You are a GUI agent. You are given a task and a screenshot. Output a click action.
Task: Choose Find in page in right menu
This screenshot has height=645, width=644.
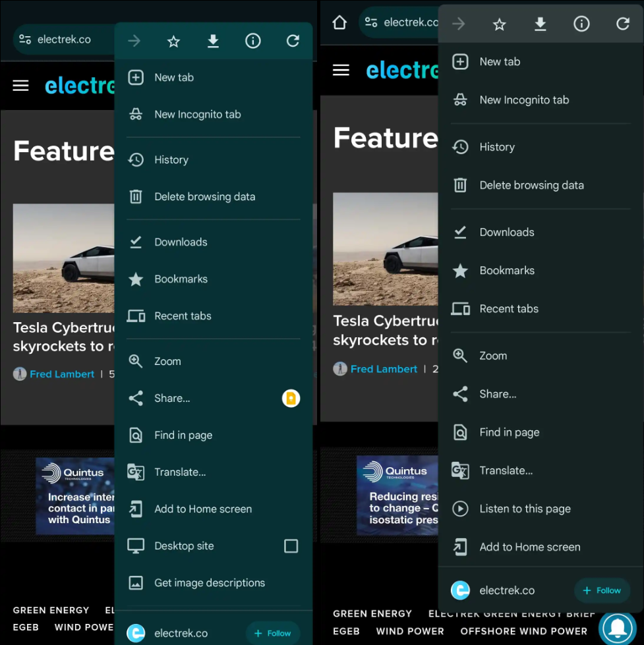click(x=541, y=432)
